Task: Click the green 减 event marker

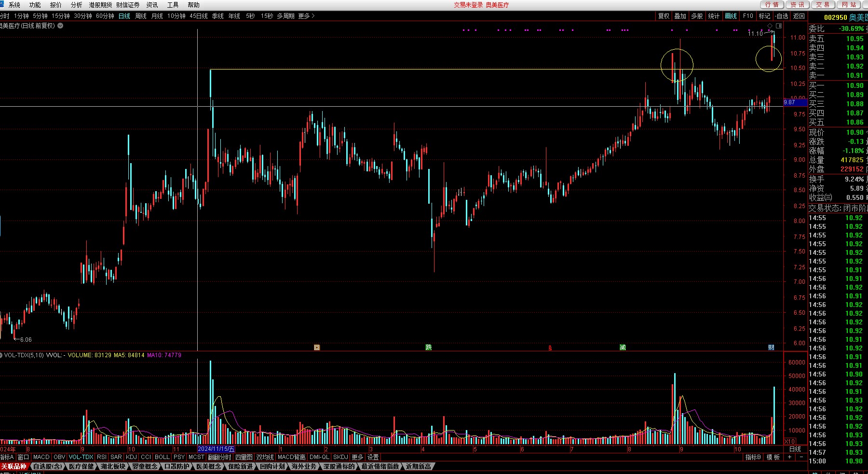Action: [x=623, y=347]
